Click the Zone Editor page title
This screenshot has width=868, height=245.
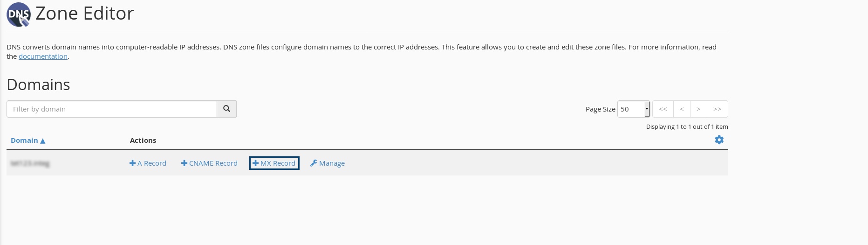pos(84,14)
